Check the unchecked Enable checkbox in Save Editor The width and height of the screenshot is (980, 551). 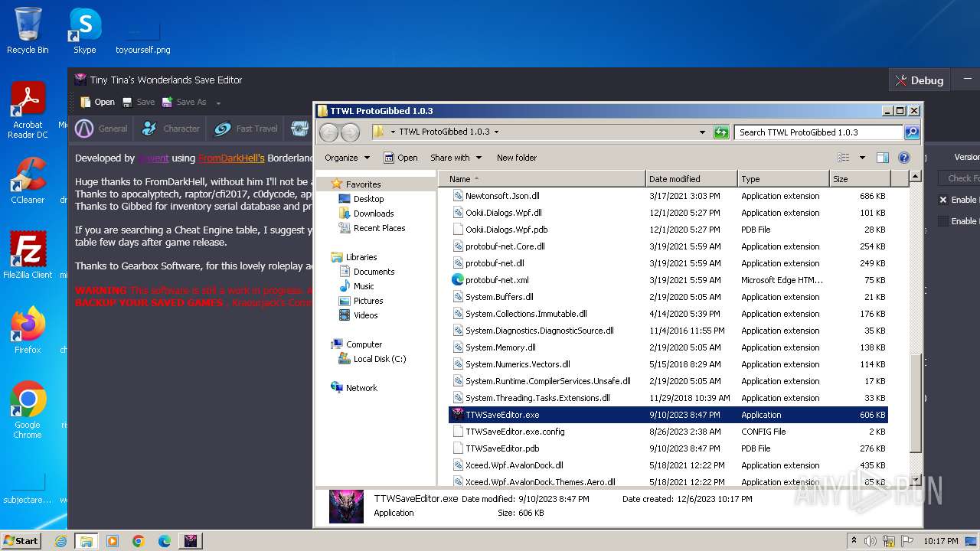click(x=943, y=221)
